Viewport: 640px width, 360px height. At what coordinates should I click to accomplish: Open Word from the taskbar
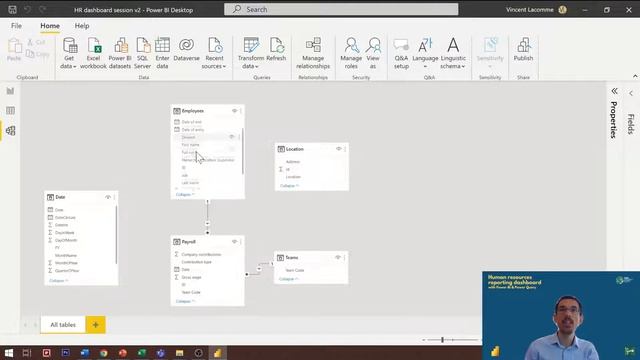tap(84, 353)
